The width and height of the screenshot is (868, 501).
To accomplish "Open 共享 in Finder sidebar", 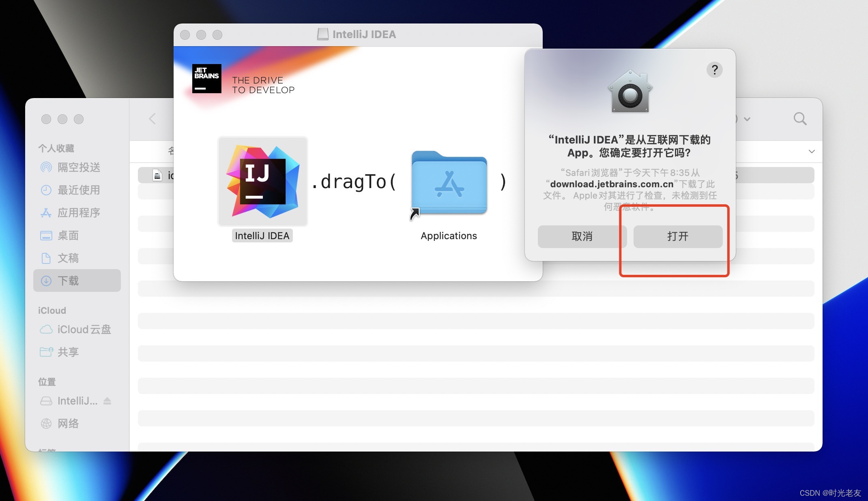I will [77, 352].
